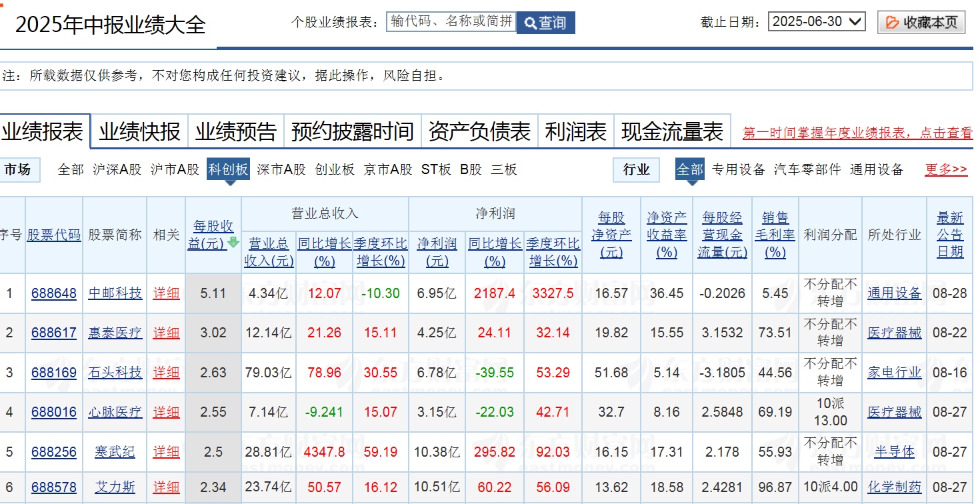Sort by the 净资产收益率(%) column header
The width and height of the screenshot is (980, 504).
click(x=667, y=235)
